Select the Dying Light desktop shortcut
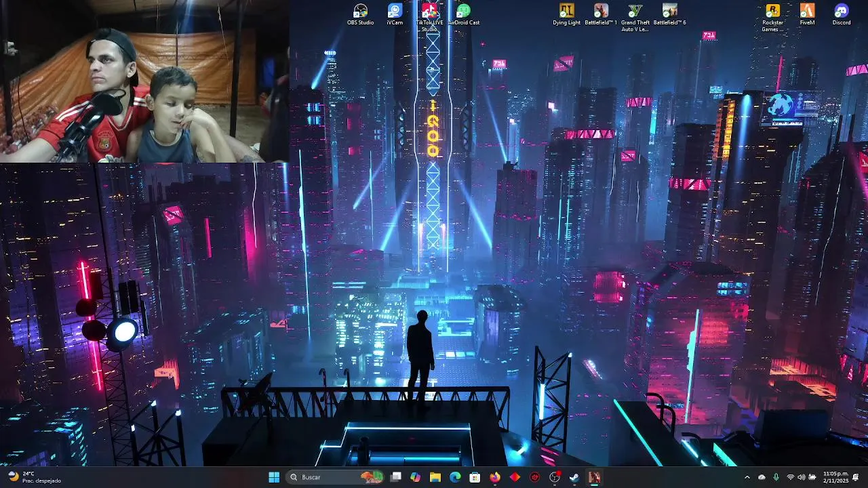This screenshot has width=868, height=488. tap(566, 14)
